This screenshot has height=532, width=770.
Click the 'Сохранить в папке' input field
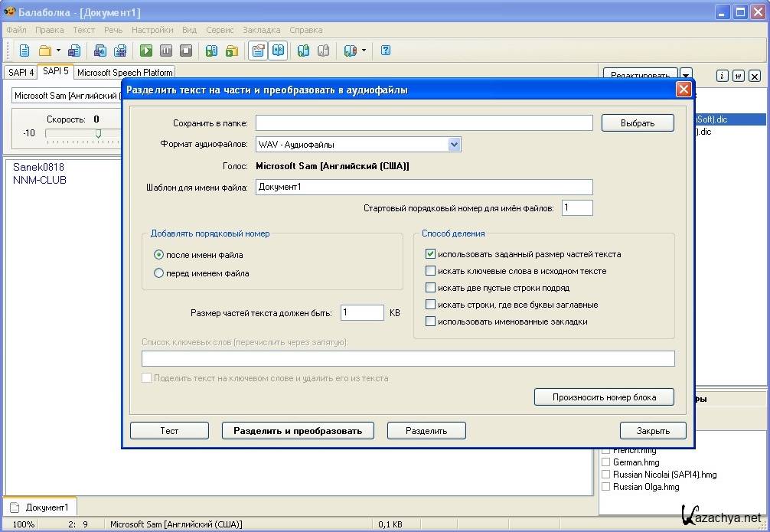[424, 122]
